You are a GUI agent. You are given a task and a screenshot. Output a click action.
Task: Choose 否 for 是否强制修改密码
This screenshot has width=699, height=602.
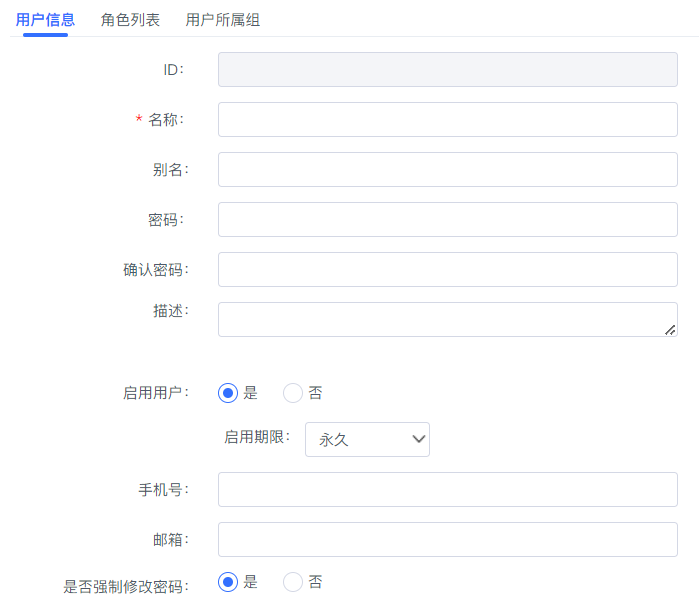pyautogui.click(x=293, y=582)
